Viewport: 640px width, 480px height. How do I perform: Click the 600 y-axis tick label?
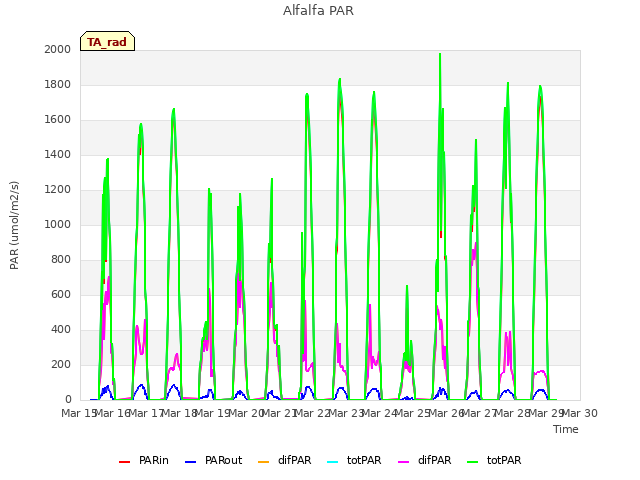61,294
